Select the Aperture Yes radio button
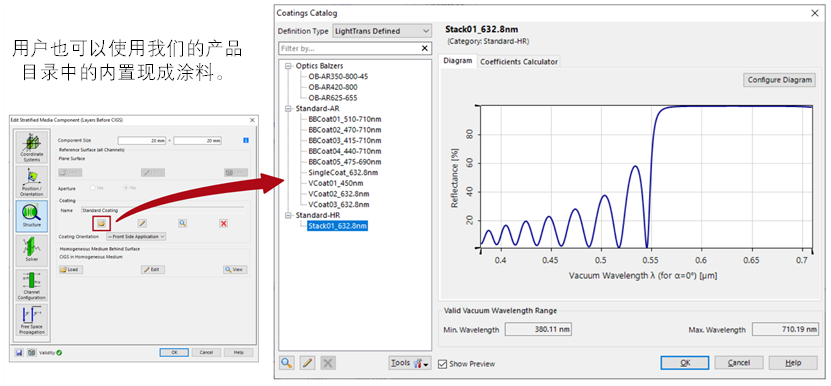 click(x=93, y=188)
